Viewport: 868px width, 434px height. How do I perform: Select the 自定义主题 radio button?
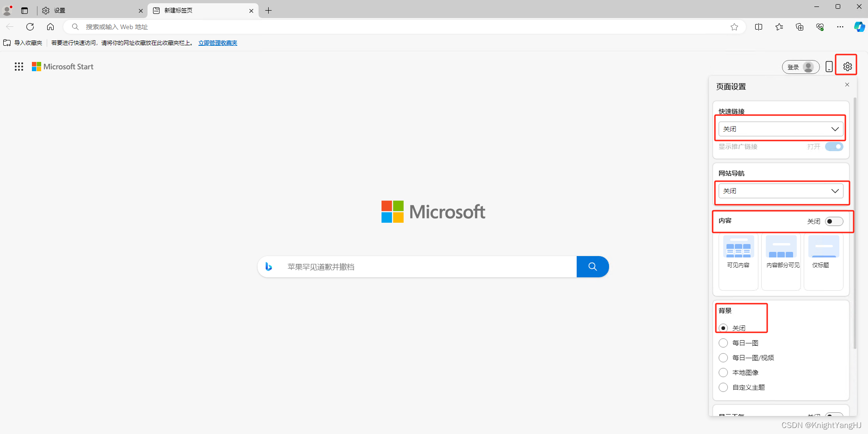723,387
